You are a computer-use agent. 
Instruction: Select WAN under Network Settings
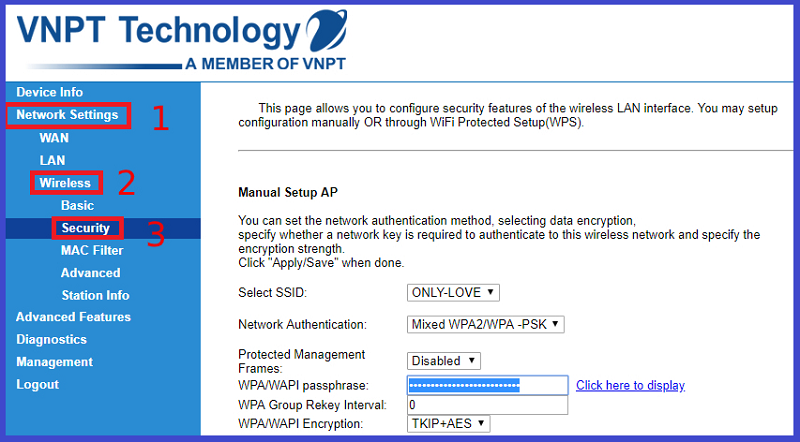click(54, 138)
